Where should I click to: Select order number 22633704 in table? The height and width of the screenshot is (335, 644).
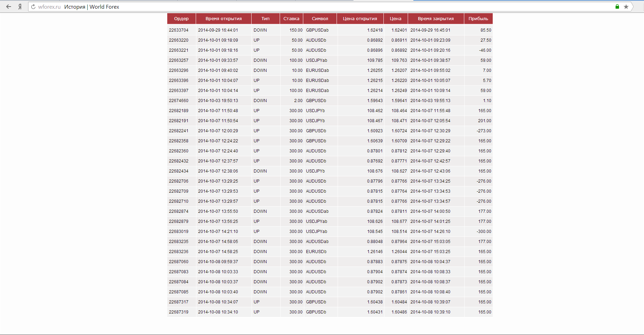[179, 30]
